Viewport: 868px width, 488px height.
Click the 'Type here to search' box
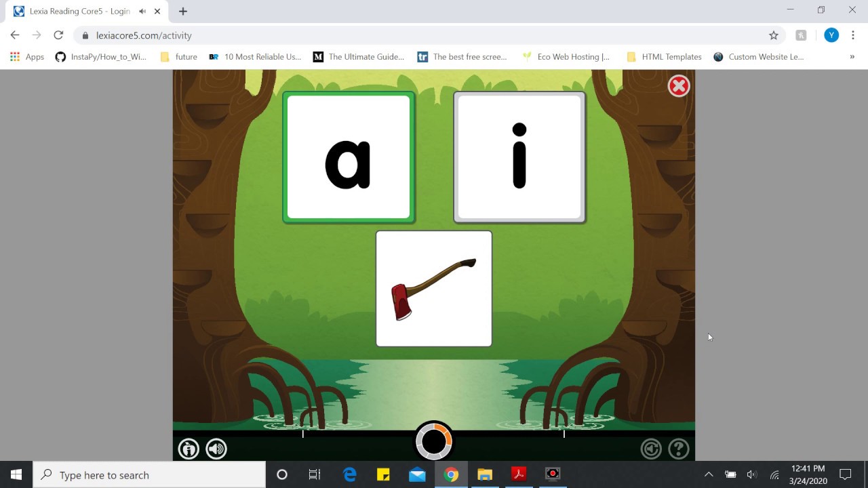click(x=149, y=474)
